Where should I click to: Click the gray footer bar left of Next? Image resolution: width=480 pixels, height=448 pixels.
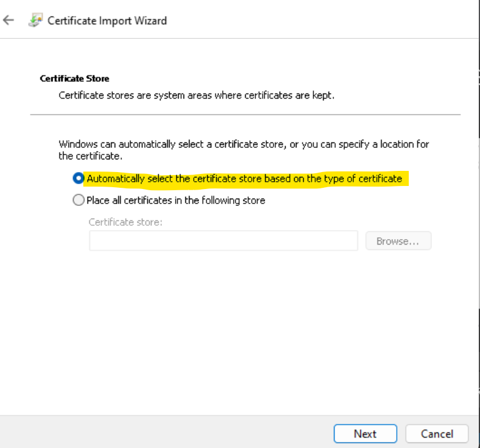165,432
